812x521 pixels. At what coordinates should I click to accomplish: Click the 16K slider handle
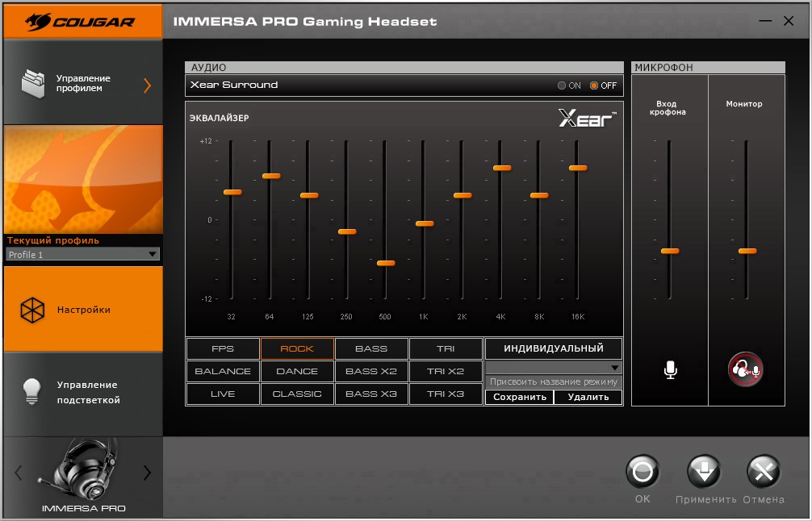[578, 168]
